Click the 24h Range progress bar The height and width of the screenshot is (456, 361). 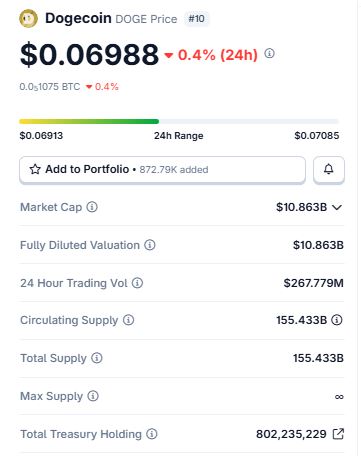click(179, 121)
